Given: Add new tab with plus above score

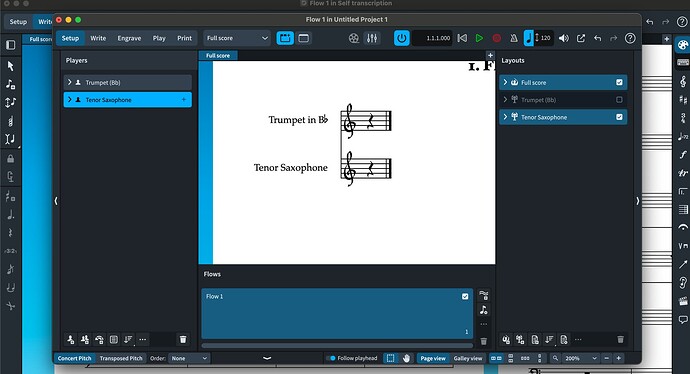Looking at the screenshot, I should pyautogui.click(x=490, y=55).
